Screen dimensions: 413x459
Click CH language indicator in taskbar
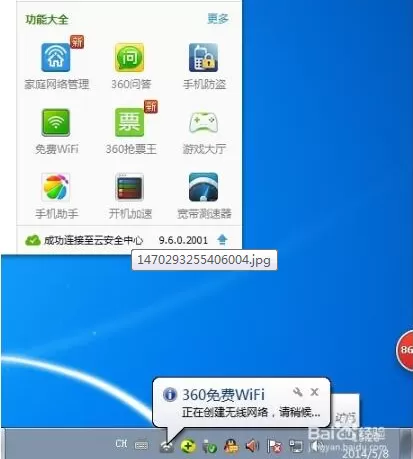tap(121, 444)
